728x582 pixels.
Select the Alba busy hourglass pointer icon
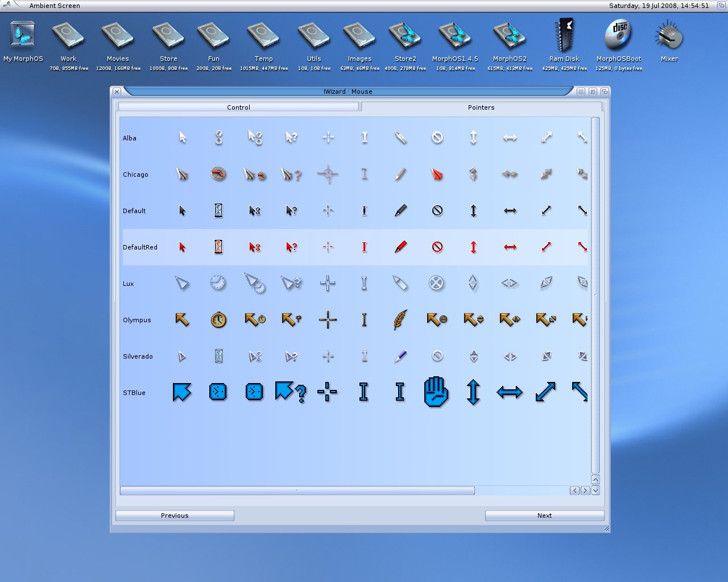click(x=218, y=138)
